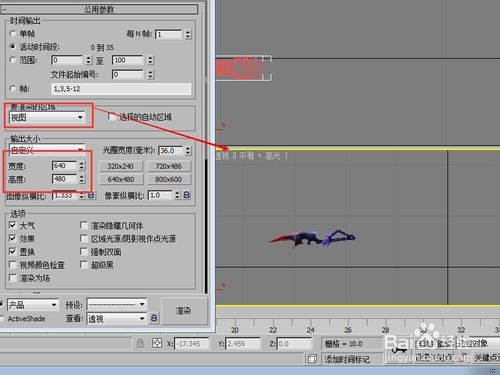Lock the image aspect ratio
Viewport: 500px width, 375px height.
click(91, 195)
